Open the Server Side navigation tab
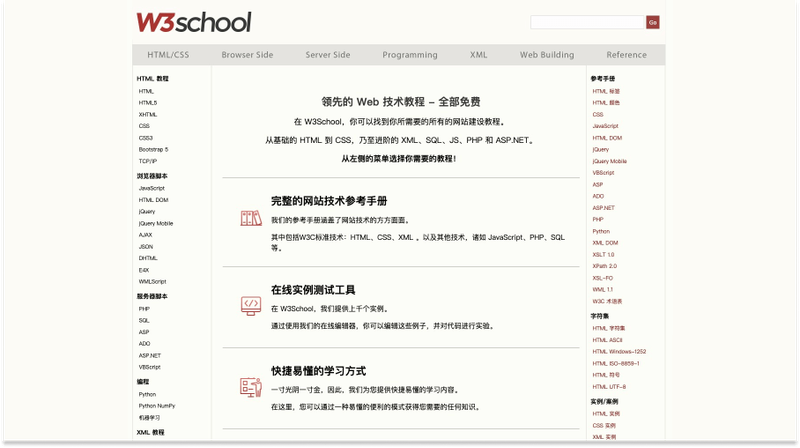The width and height of the screenshot is (800, 448). (328, 55)
